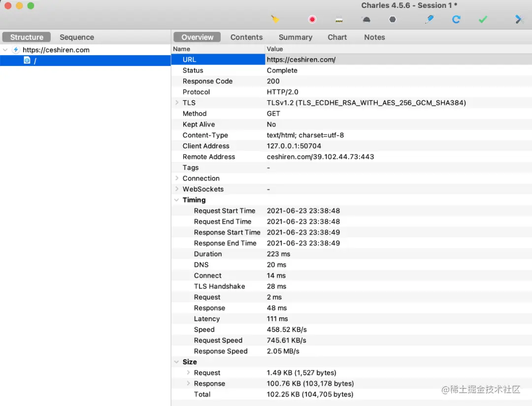Viewport: 532px width, 406px height.
Task: Click the compose pen icon
Action: pos(429,19)
